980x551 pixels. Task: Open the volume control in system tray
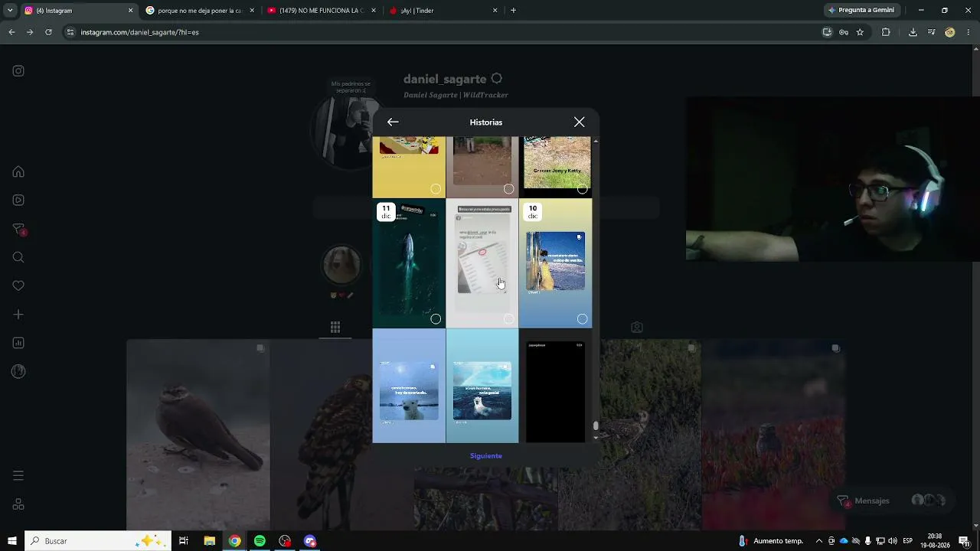[893, 541]
